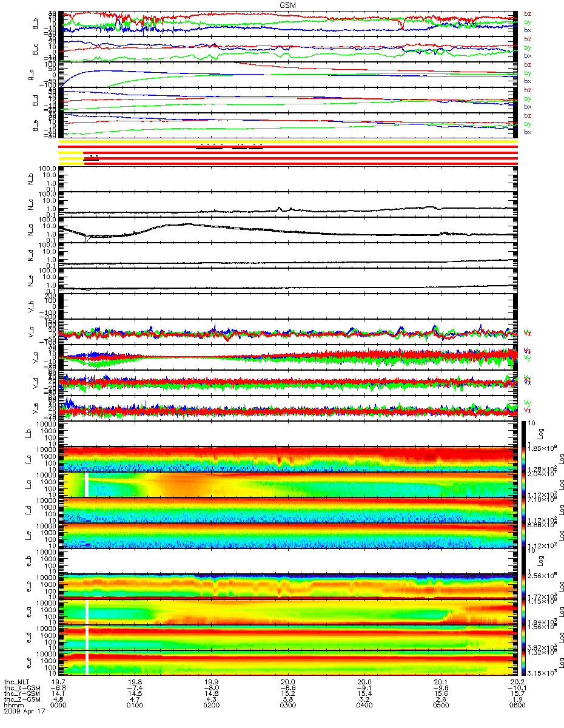Select the N_e density panel label

pos(32,281)
